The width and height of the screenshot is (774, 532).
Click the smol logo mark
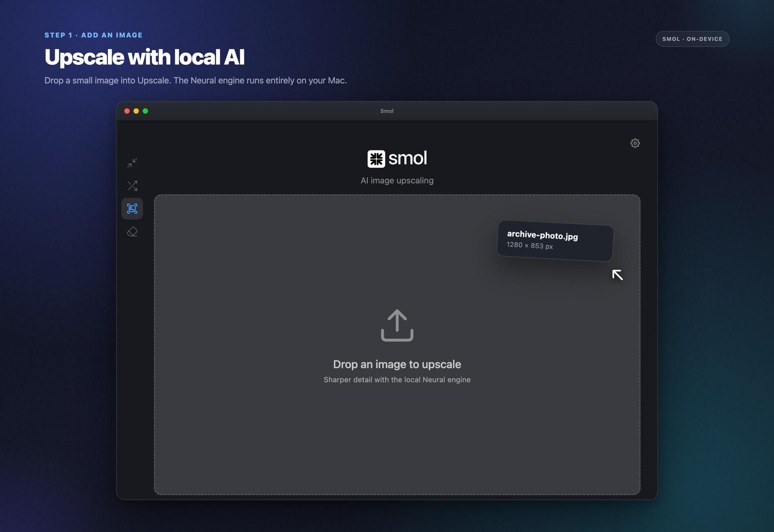pyautogui.click(x=376, y=159)
